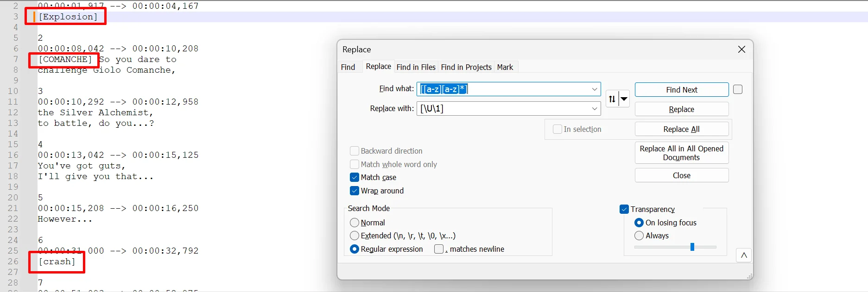
Task: Select Normal search mode
Action: point(355,223)
